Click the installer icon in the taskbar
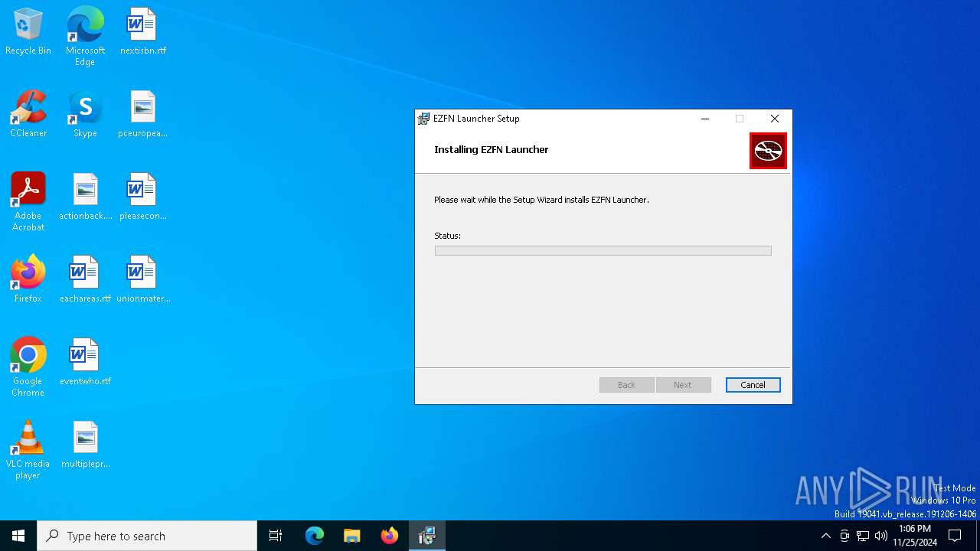This screenshot has width=980, height=551. pyautogui.click(x=427, y=536)
